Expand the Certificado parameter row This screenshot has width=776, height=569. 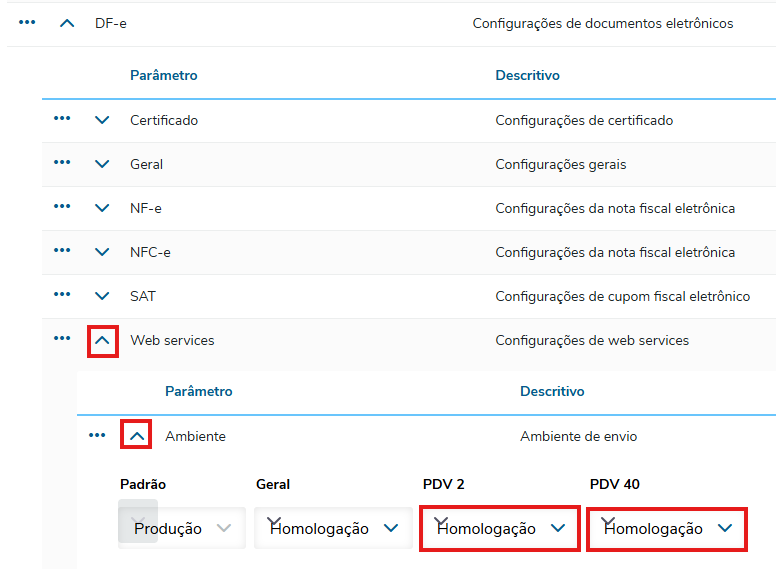tap(102, 120)
